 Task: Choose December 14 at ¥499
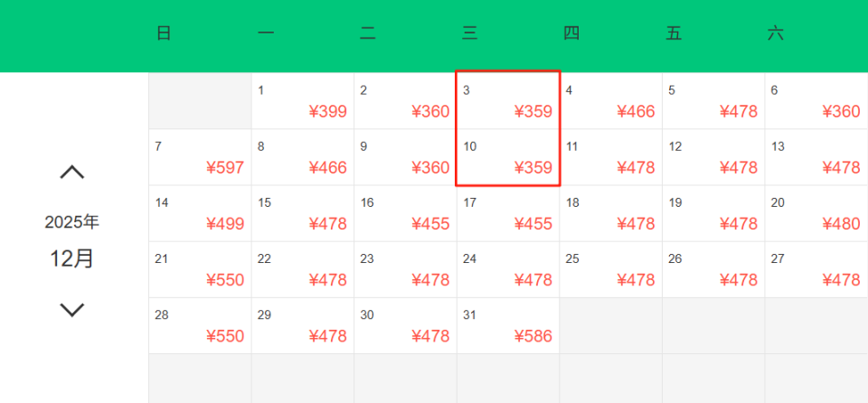[x=200, y=213]
